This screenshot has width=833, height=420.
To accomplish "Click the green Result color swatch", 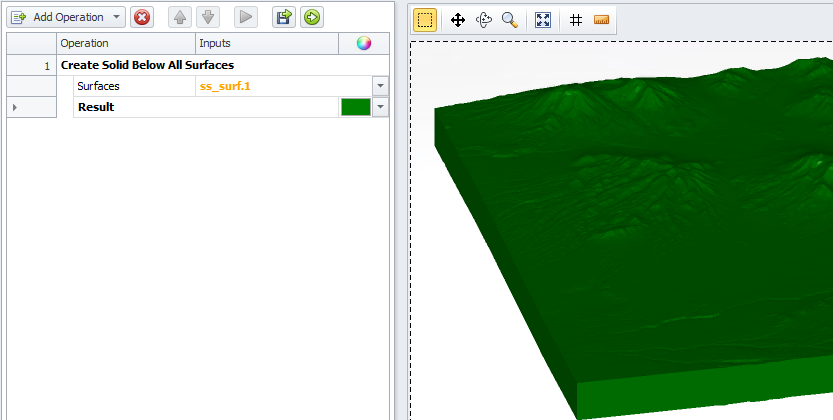I will click(x=356, y=107).
